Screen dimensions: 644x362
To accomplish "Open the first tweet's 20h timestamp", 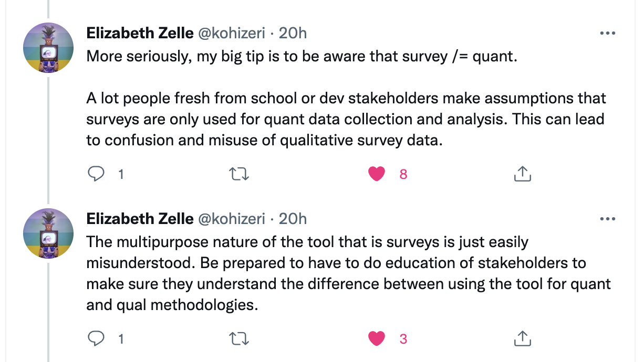I will pos(293,33).
